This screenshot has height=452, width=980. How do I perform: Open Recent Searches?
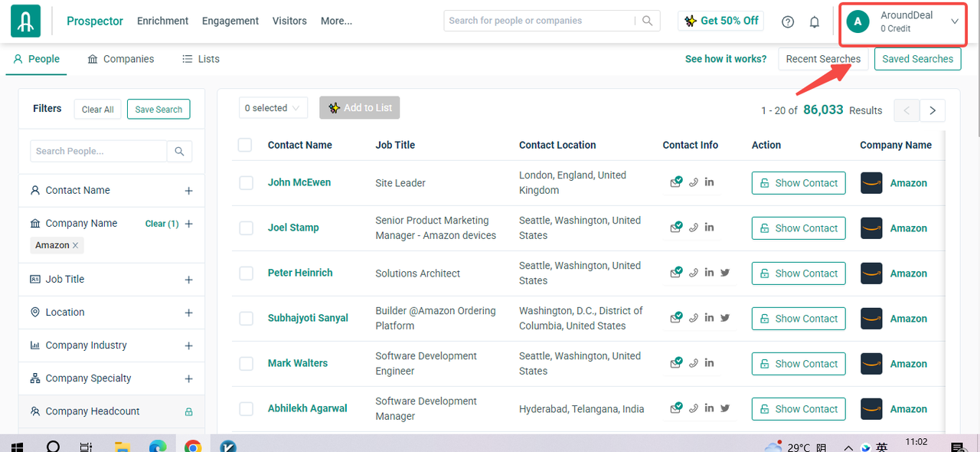pos(823,59)
